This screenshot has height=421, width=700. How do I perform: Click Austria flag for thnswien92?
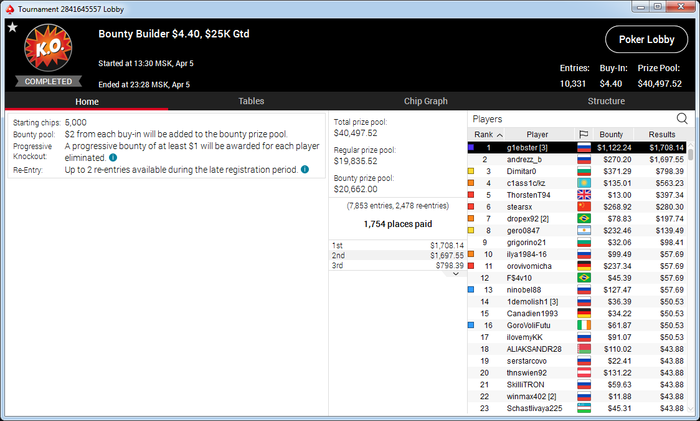(583, 373)
